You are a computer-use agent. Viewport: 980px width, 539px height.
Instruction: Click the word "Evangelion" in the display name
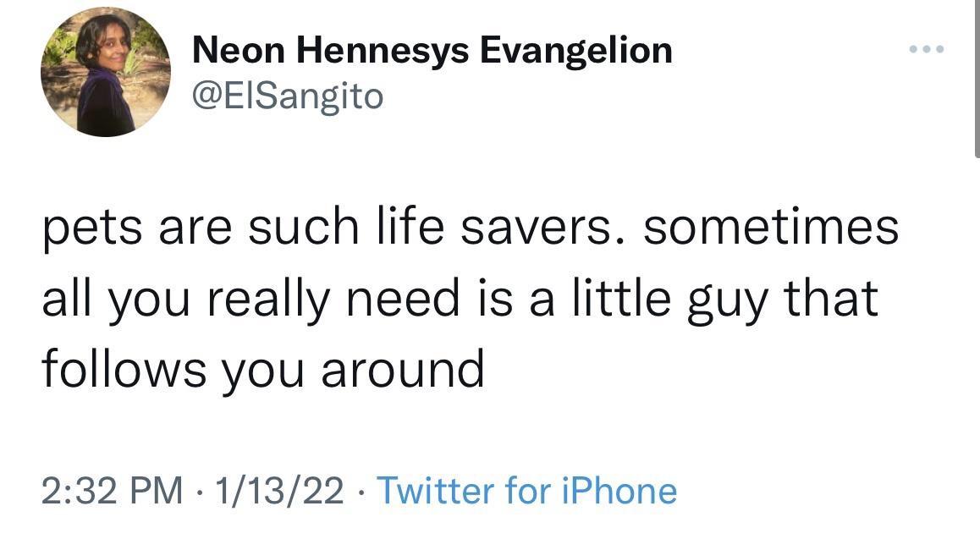click(x=575, y=52)
